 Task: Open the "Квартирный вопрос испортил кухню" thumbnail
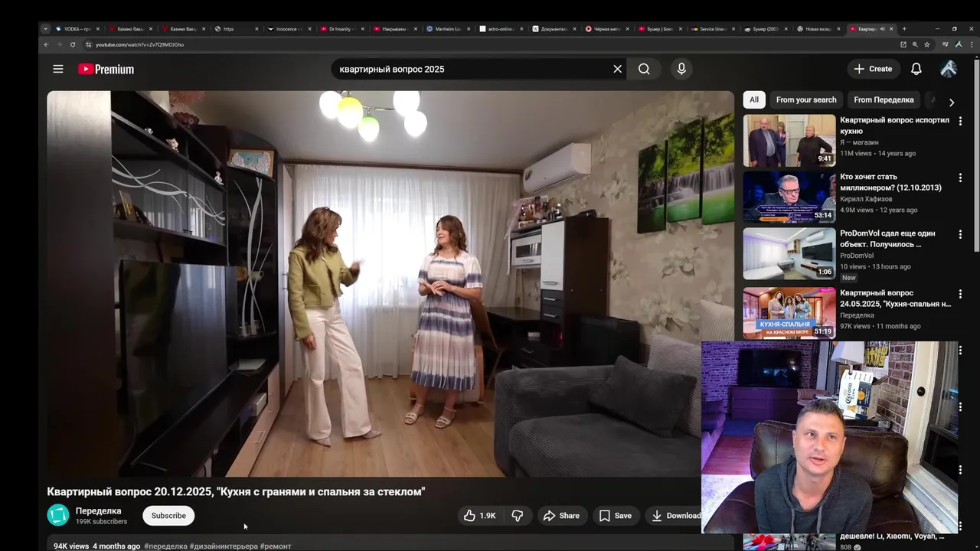point(789,141)
